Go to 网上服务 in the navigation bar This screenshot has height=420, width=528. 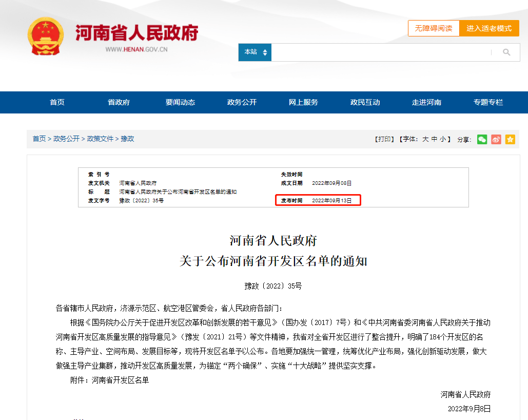[303, 102]
